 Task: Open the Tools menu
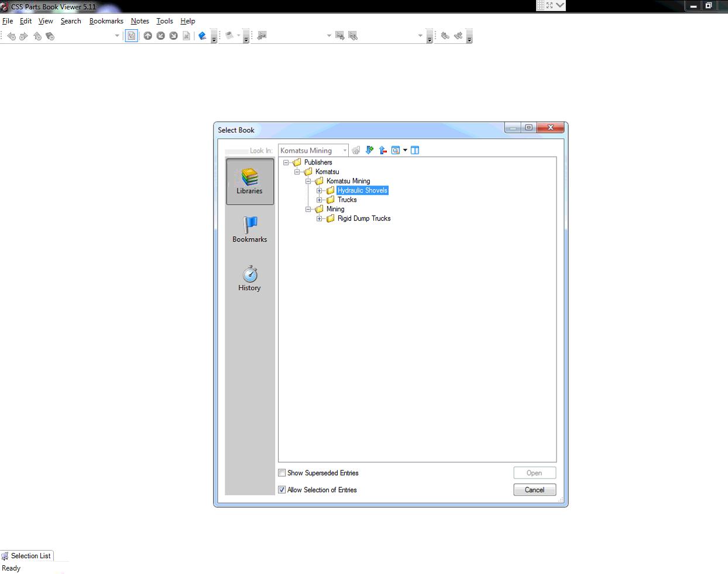[x=164, y=21]
